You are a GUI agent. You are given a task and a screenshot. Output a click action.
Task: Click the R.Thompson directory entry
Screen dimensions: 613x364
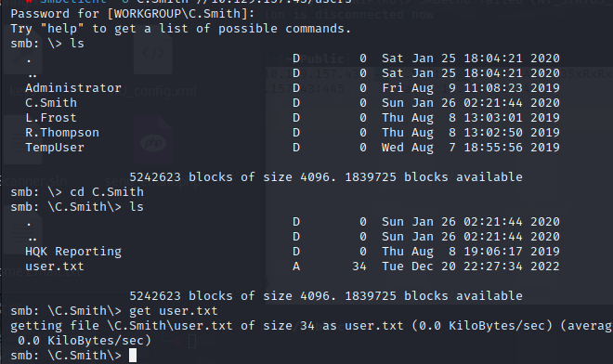[x=62, y=133]
